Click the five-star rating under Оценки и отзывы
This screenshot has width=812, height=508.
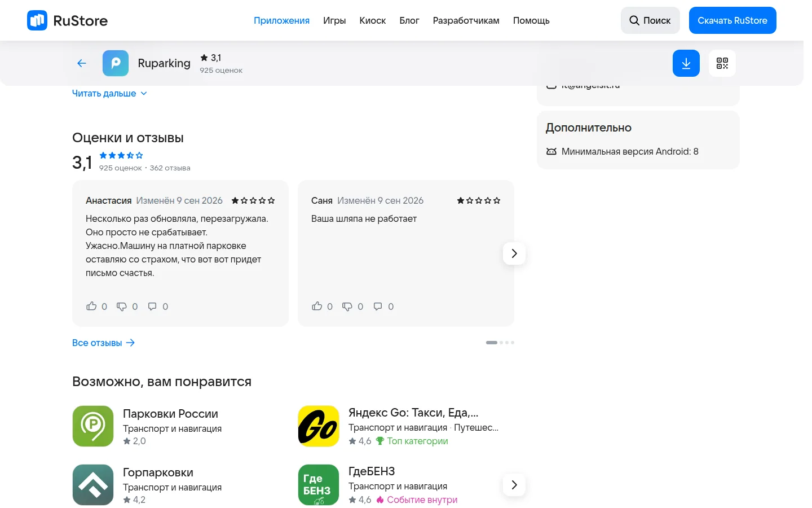[x=121, y=155]
